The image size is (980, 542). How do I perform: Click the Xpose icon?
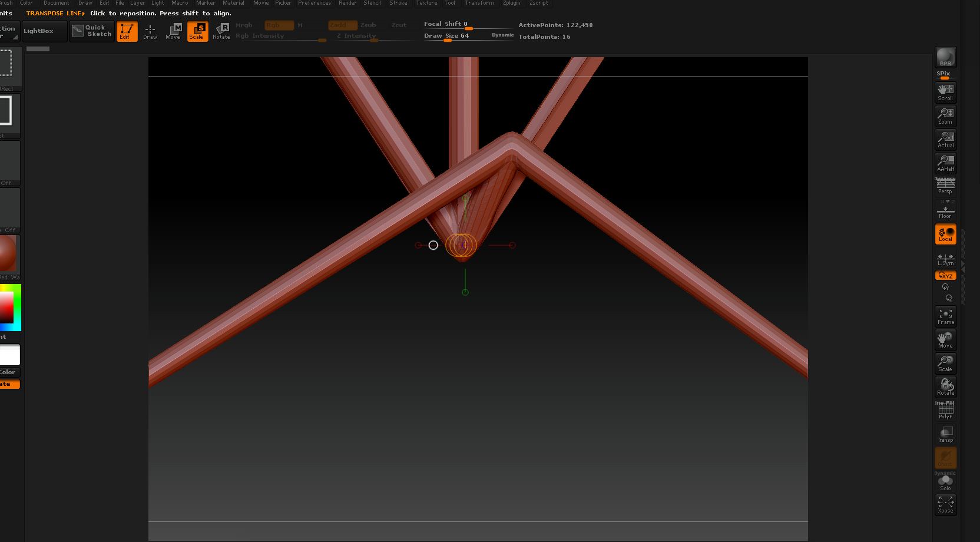pyautogui.click(x=945, y=505)
